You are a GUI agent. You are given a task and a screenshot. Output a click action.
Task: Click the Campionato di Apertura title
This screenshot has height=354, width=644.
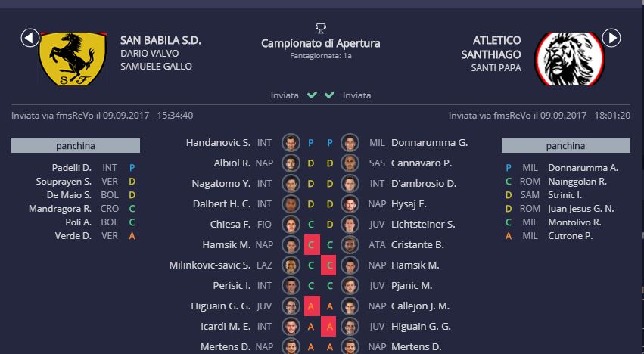tap(321, 43)
